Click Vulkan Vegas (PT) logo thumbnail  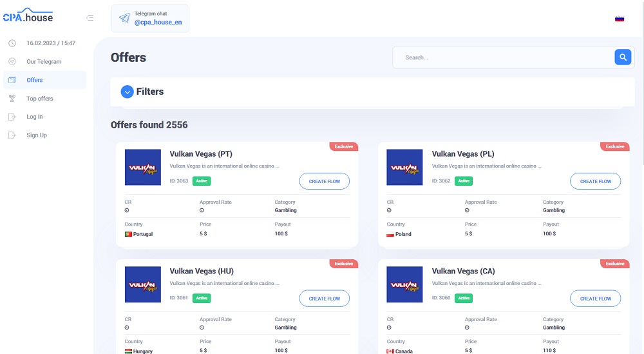tap(143, 168)
